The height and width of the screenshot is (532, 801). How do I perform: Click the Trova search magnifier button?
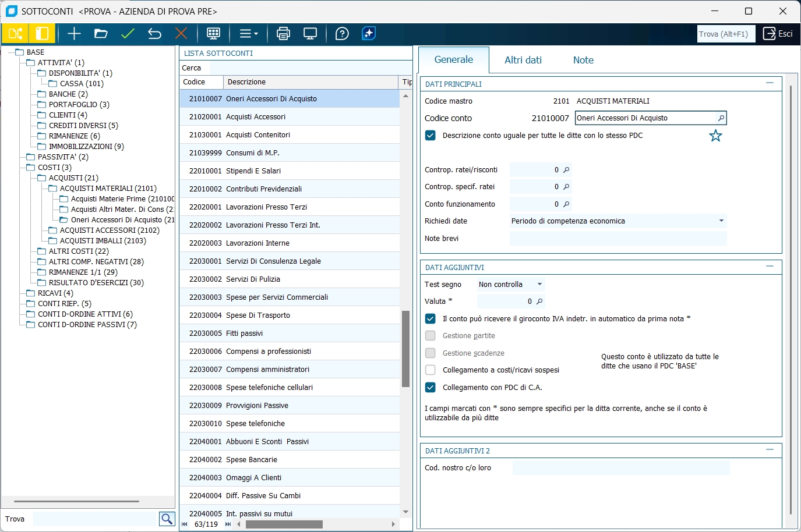point(167,519)
